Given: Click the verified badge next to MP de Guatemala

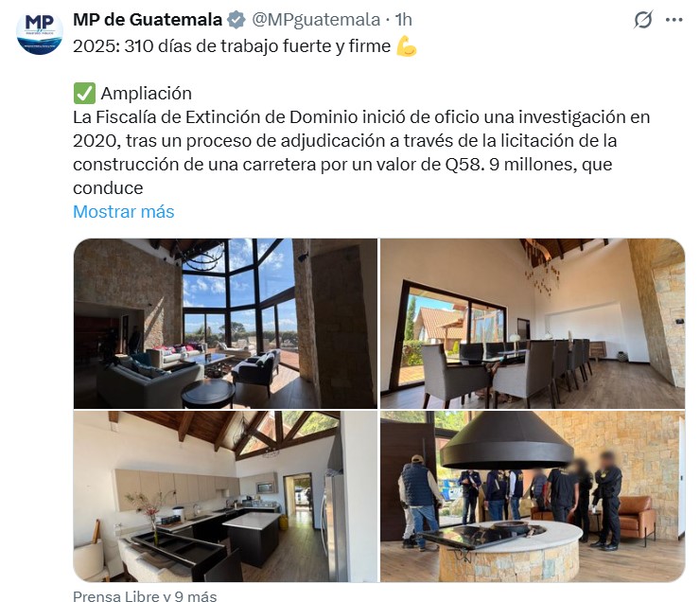Looking at the screenshot, I should point(236,20).
